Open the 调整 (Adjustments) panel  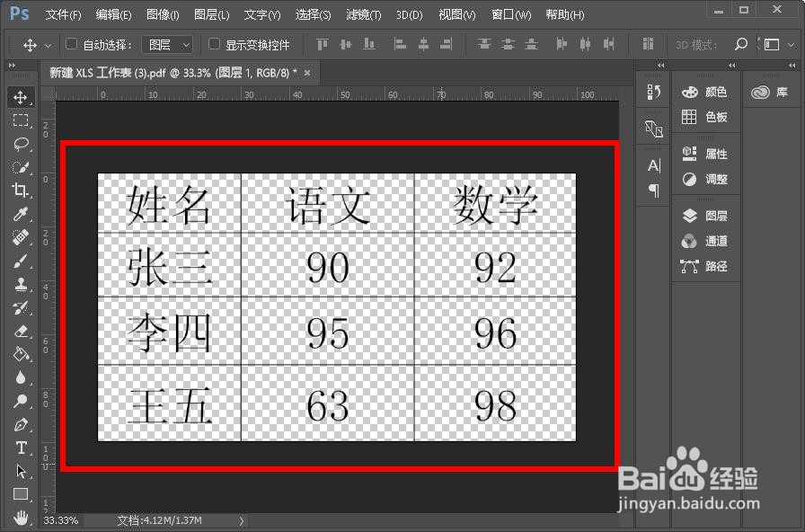tap(706, 179)
